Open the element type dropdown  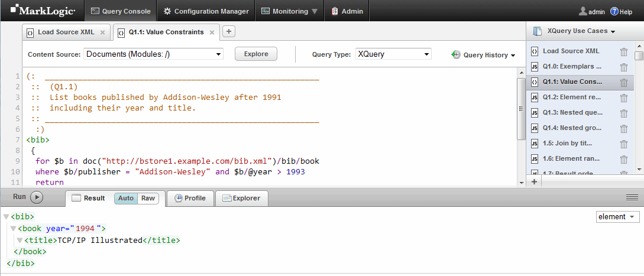point(618,216)
